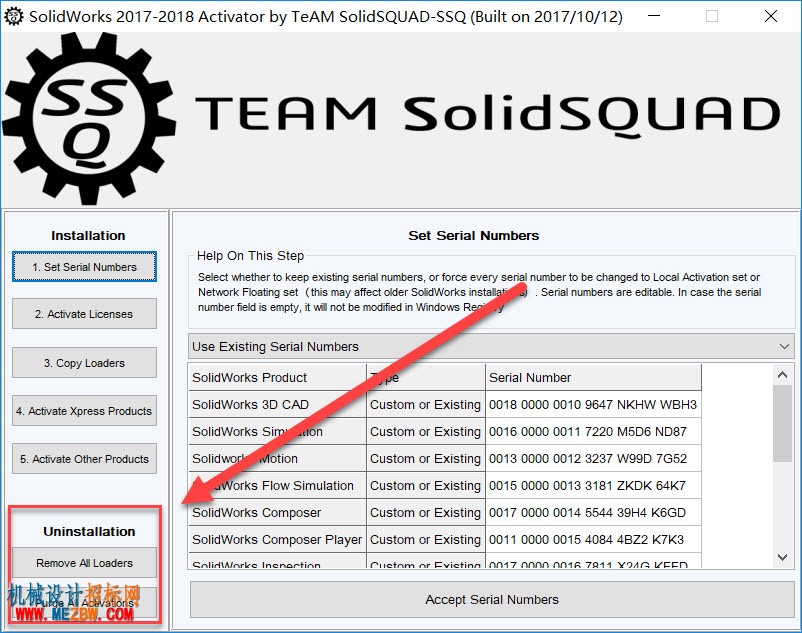Click the Type cell for SolidWorks Simulation
802x633 pixels.
[426, 432]
